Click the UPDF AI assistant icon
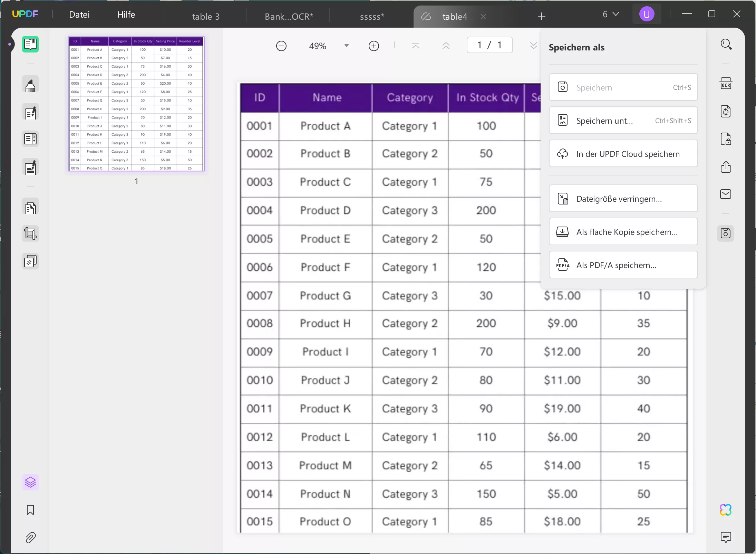 (726, 510)
